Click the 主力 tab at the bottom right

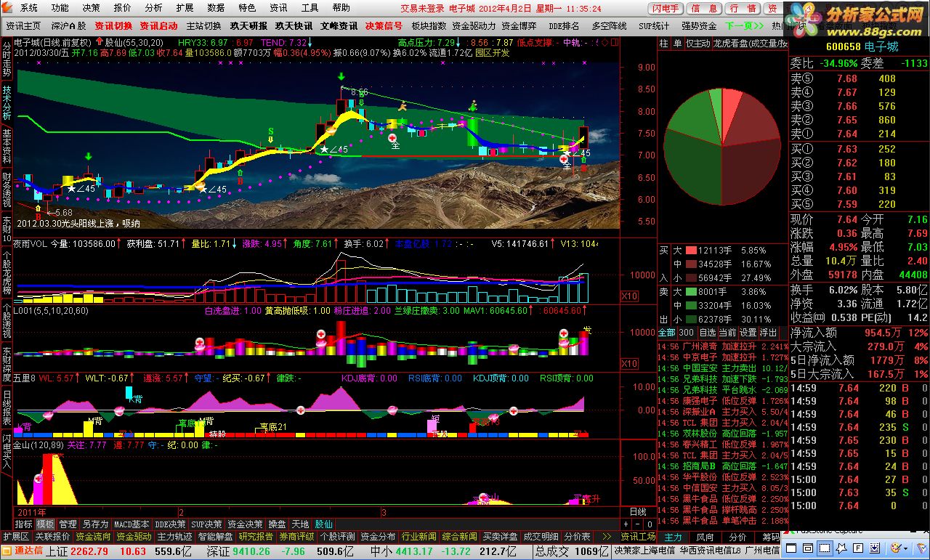pyautogui.click(x=674, y=537)
